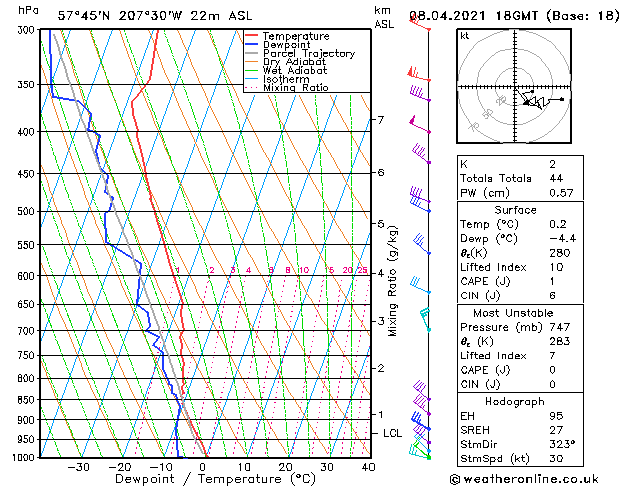The height and width of the screenshot is (486, 629).
Task: Click the 'Temperature' legend entry
Action: [x=296, y=36]
